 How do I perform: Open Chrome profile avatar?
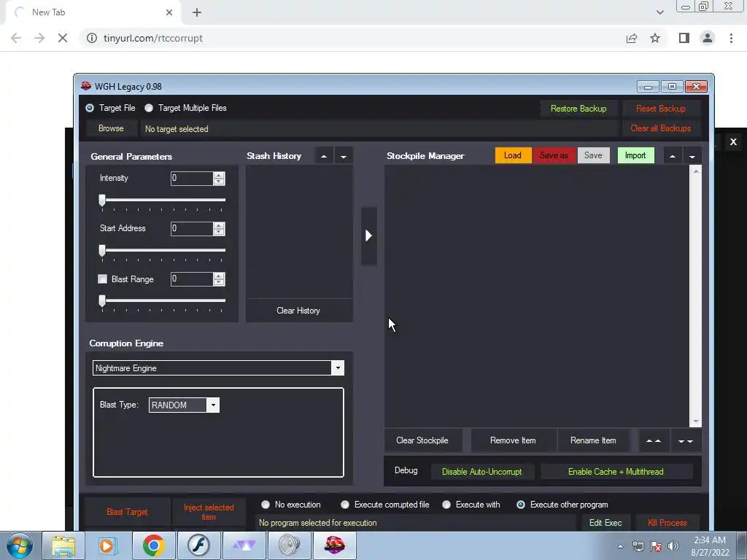pyautogui.click(x=708, y=38)
